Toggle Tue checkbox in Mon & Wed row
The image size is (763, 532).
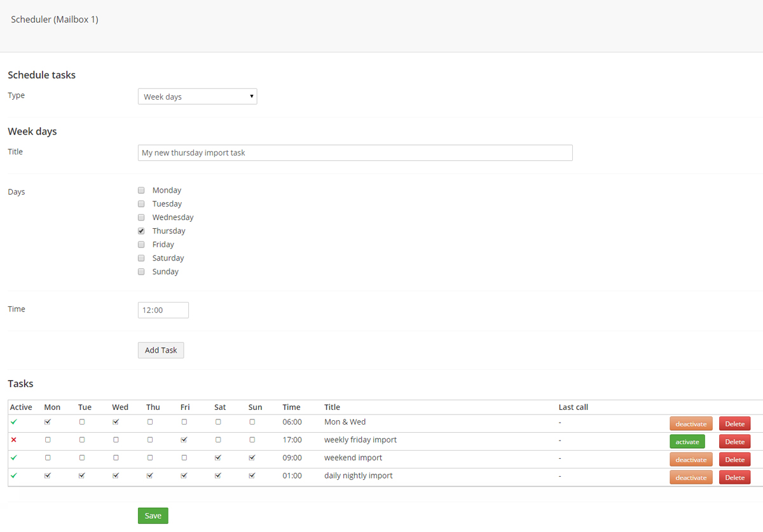click(x=82, y=422)
